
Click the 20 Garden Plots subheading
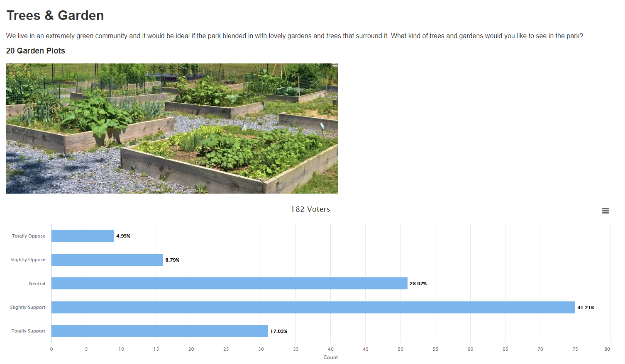tap(36, 51)
